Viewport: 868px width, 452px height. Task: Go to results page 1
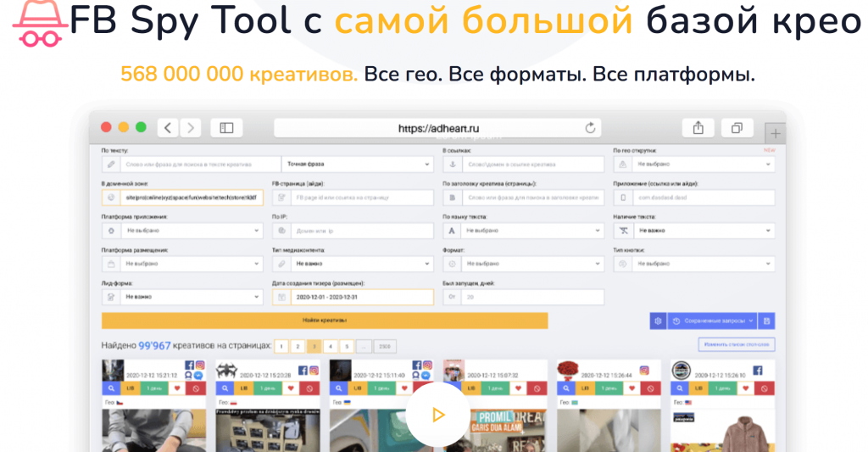tap(281, 346)
